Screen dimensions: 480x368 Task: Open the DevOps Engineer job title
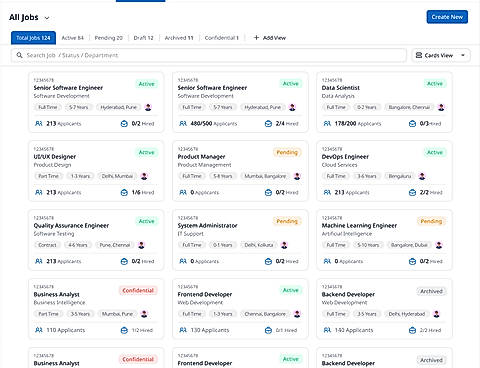(x=345, y=157)
